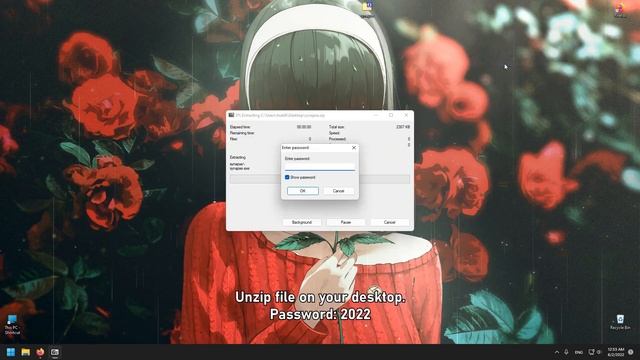This screenshot has width=640, height=360.
Task: Click the Total size label
Action: [336, 127]
